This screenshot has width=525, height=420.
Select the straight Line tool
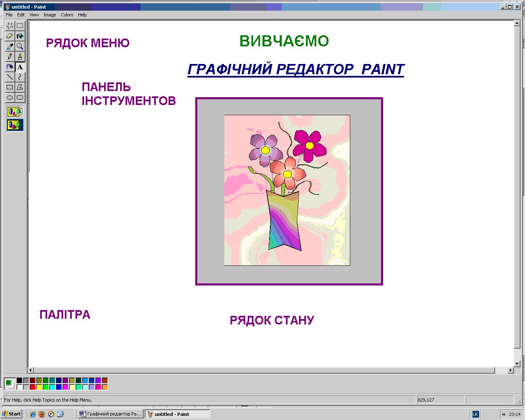pos(10,77)
